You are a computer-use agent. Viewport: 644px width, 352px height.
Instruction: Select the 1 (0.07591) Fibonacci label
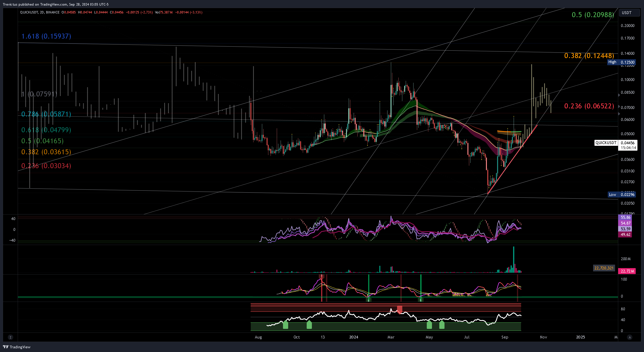click(x=39, y=94)
